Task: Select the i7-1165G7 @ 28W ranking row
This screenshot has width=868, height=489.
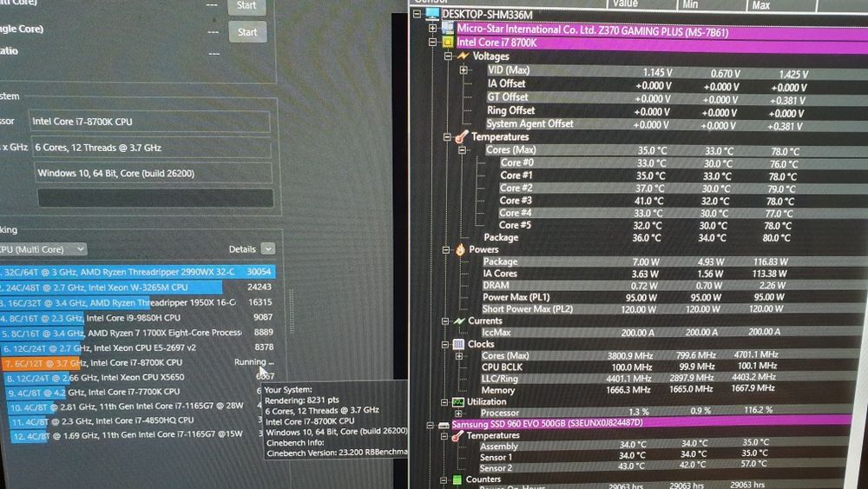Action: pos(135,406)
